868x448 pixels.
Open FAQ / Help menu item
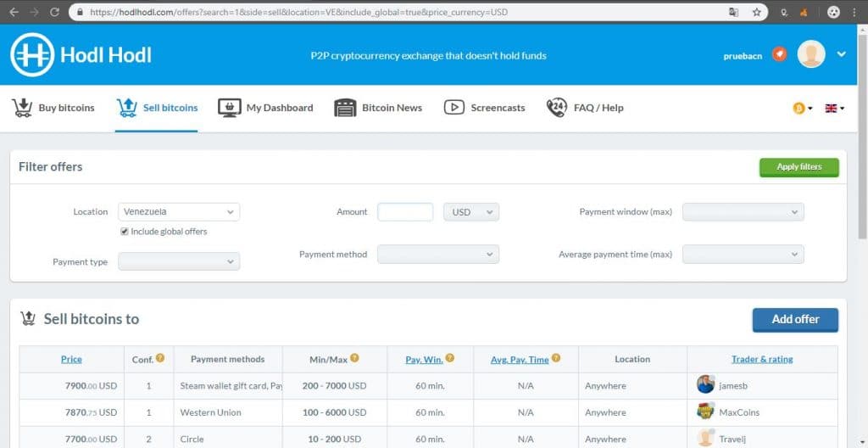click(585, 108)
